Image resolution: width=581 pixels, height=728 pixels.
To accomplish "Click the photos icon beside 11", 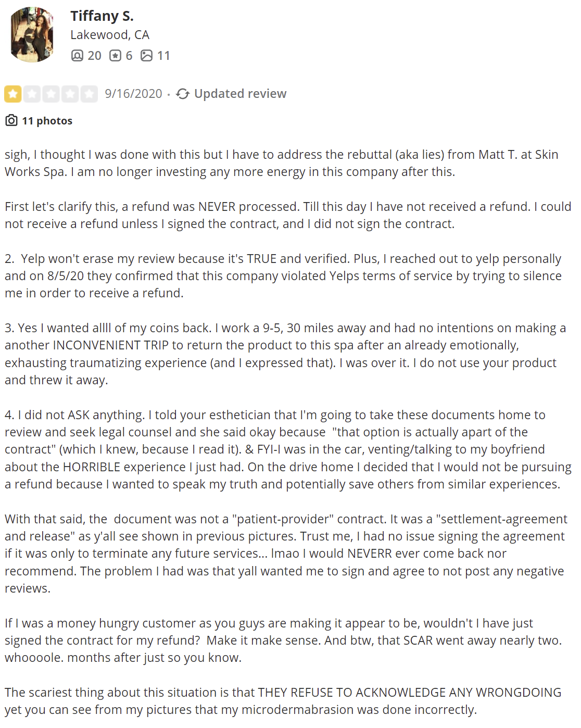I will pos(147,56).
